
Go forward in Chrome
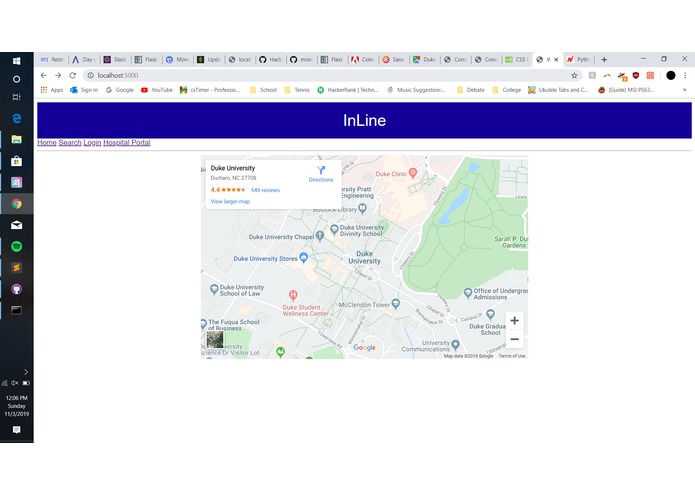point(58,75)
